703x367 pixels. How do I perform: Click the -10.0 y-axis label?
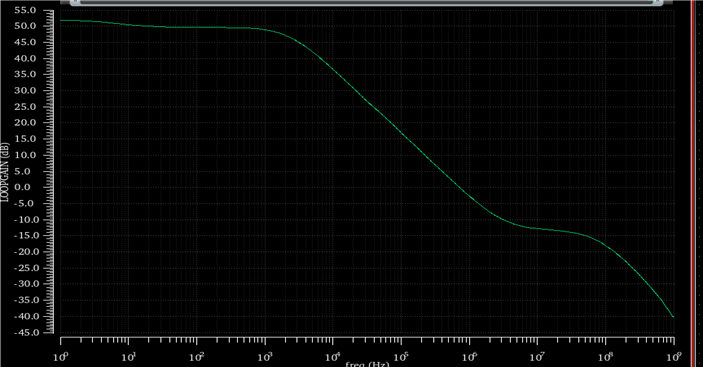[x=24, y=220]
